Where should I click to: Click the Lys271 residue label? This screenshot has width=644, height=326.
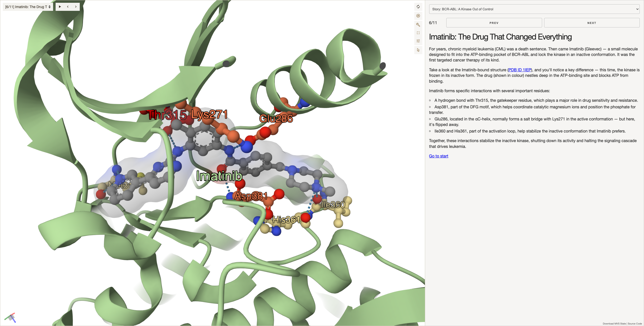[x=209, y=114]
